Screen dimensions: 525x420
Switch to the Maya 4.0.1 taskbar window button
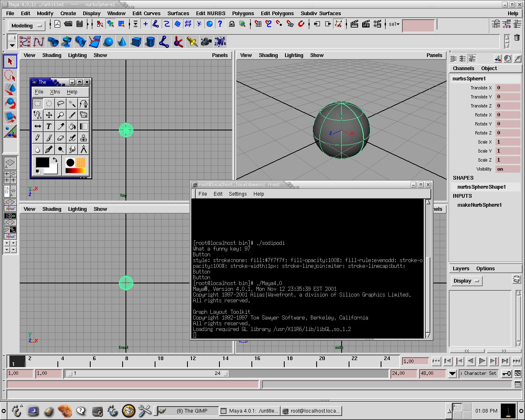pyautogui.click(x=249, y=411)
